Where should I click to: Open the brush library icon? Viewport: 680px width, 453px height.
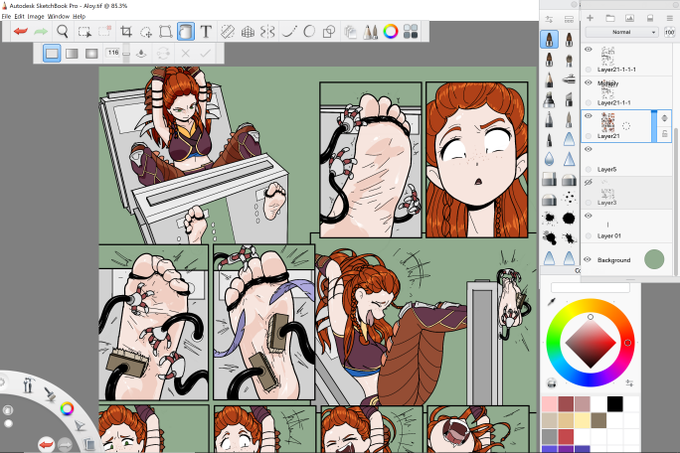coord(569,19)
